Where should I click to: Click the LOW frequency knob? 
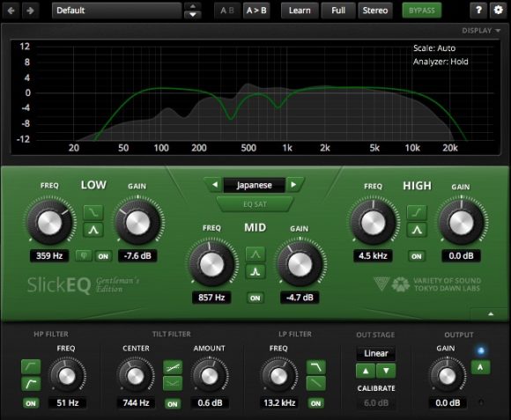pyautogui.click(x=49, y=223)
